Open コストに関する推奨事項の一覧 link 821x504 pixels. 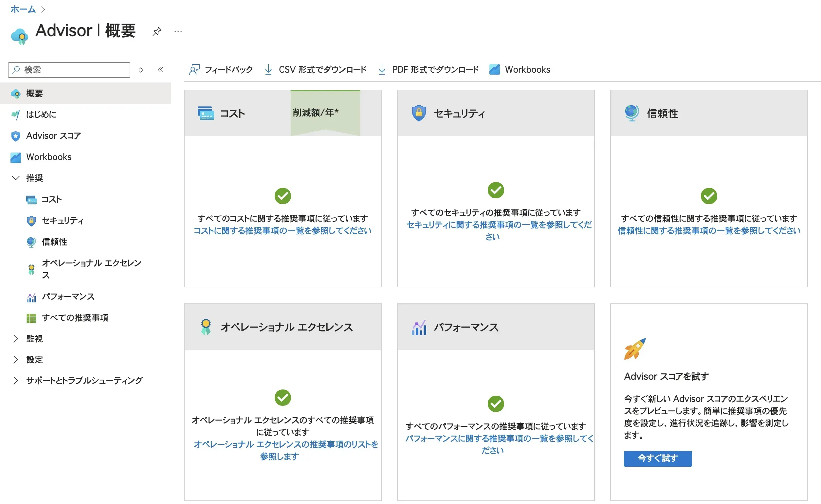click(x=282, y=231)
